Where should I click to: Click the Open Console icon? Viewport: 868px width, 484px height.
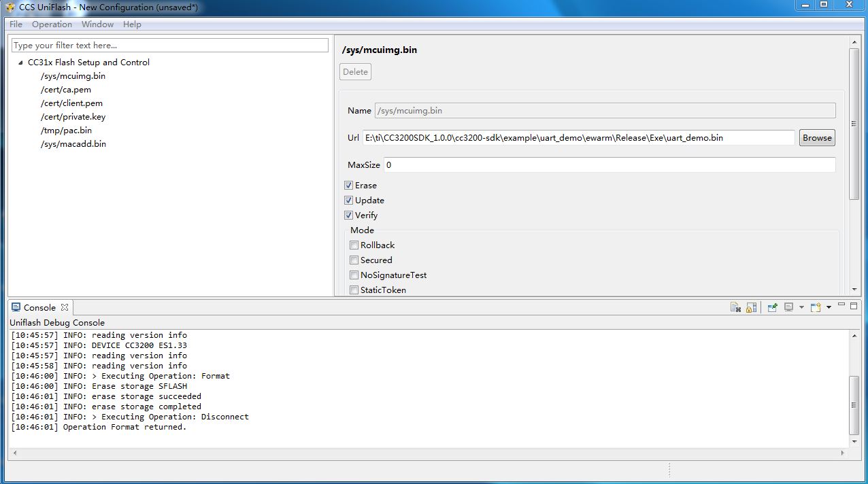pyautogui.click(x=816, y=307)
